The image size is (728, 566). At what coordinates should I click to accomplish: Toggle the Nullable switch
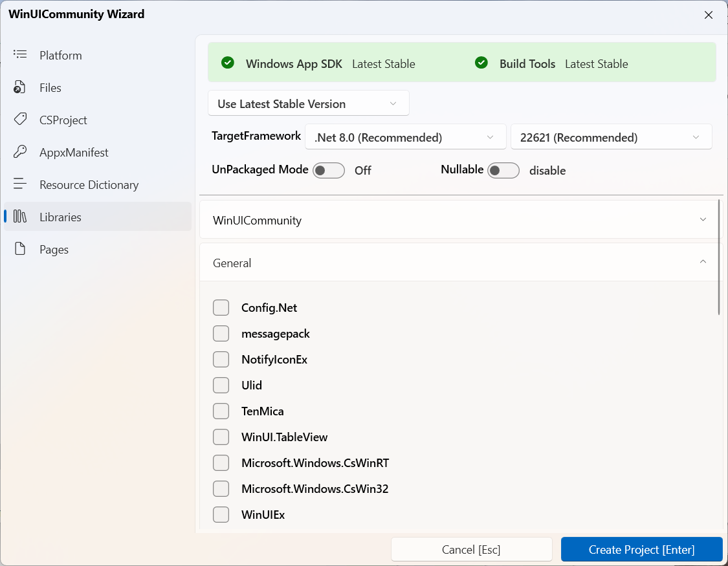tap(503, 170)
